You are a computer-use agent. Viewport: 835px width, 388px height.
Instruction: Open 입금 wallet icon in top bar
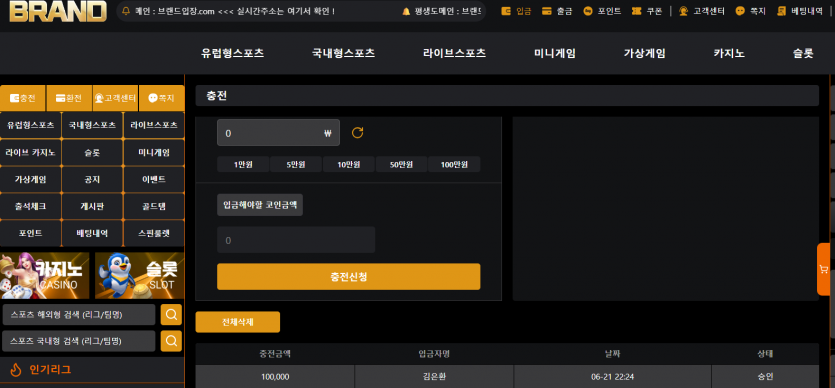[506, 11]
